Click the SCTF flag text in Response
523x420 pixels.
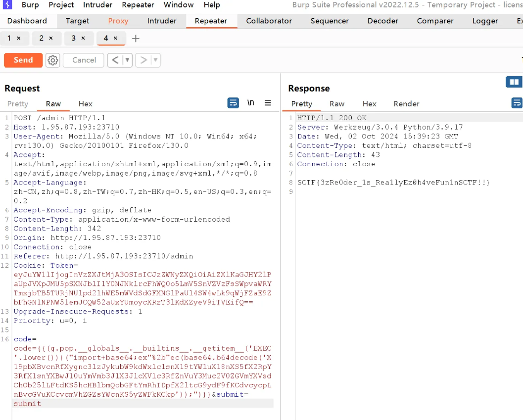(393, 183)
